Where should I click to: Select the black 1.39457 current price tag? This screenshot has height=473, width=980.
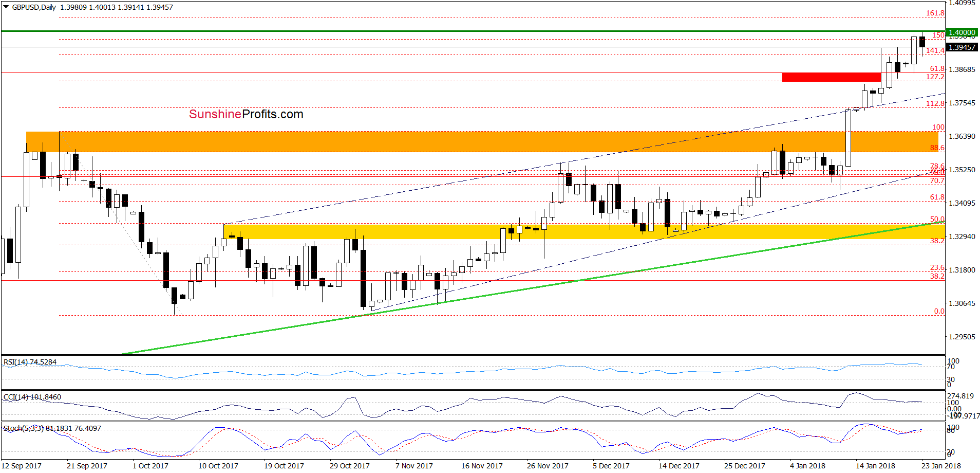[x=962, y=47]
